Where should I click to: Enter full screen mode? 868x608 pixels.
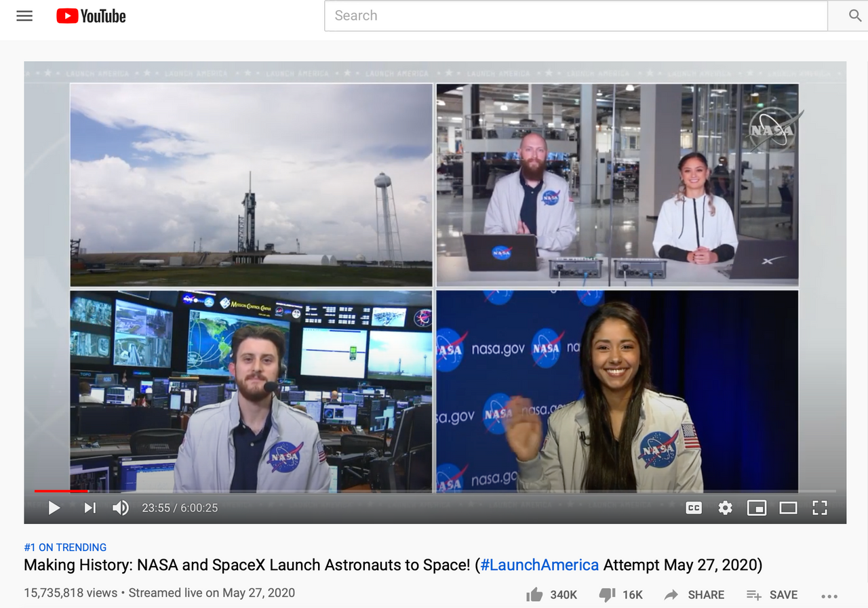[820, 508]
